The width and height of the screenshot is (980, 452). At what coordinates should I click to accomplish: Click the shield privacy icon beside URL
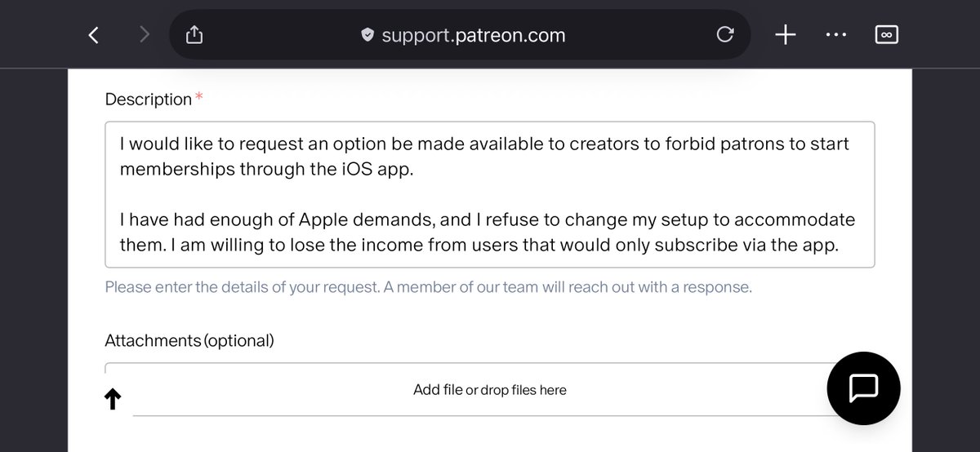[367, 35]
